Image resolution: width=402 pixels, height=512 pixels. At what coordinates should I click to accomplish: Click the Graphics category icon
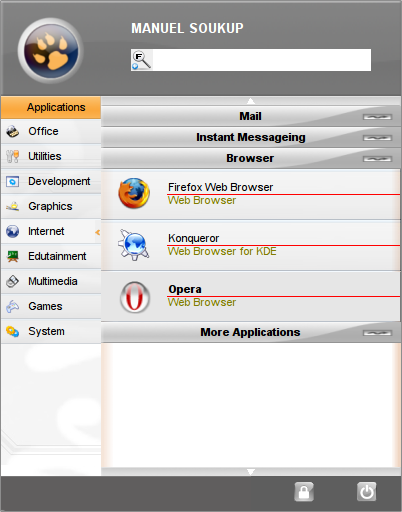(13, 206)
